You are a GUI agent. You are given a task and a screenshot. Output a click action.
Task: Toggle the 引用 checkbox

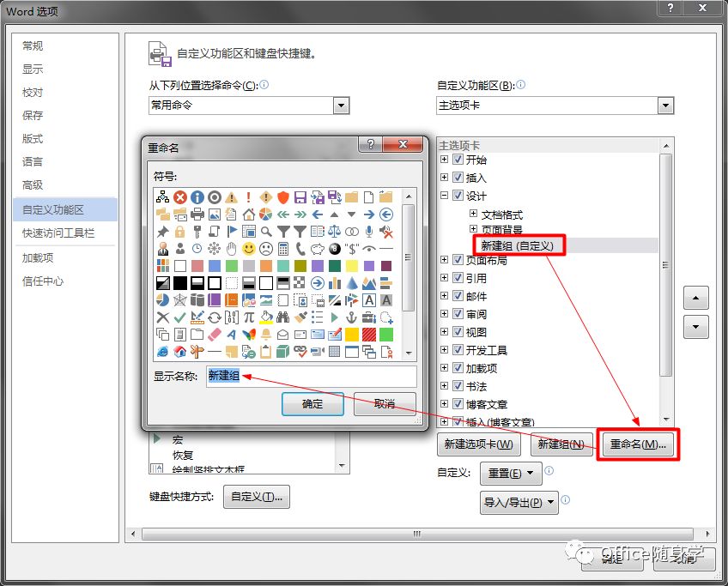tap(458, 278)
